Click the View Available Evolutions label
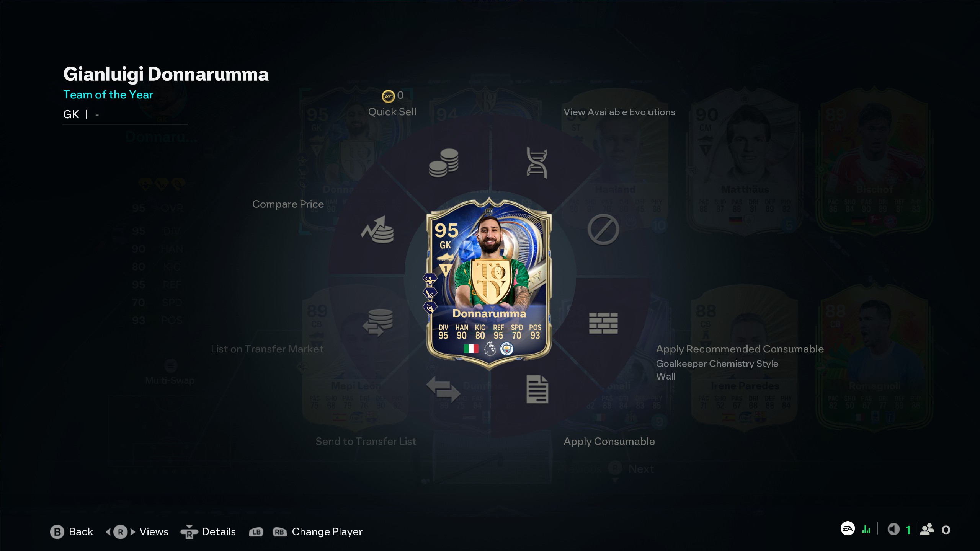 (x=619, y=112)
